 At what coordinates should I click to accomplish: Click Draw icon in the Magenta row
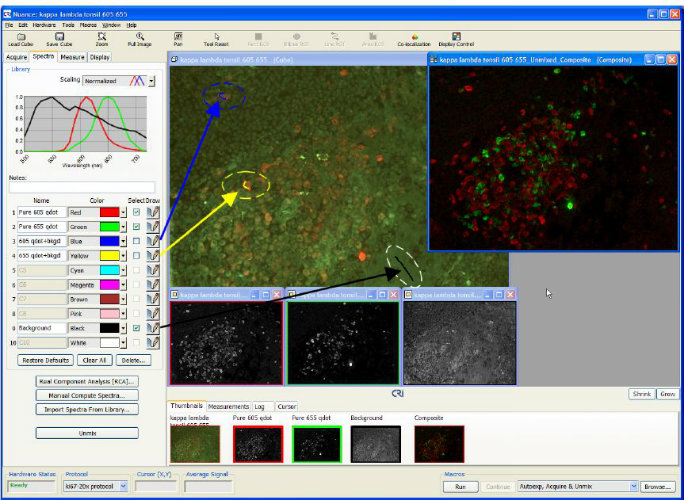coord(153,285)
